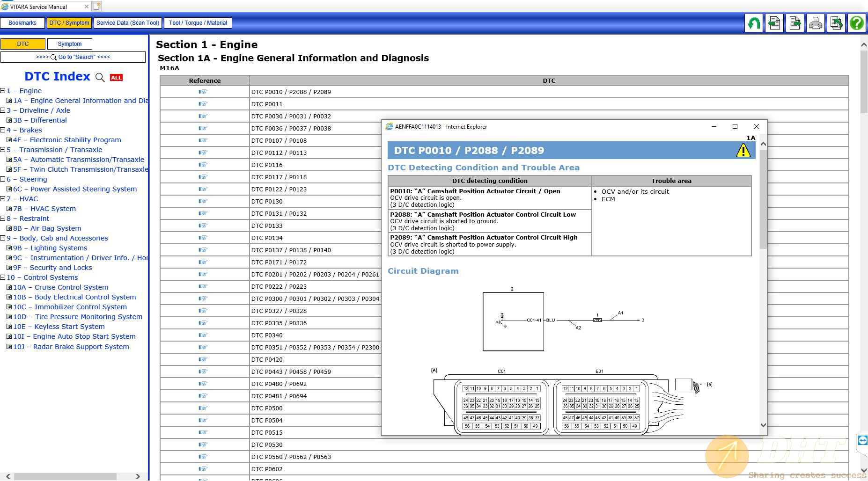Viewport: 868px width, 481px height.
Task: Open reference hand icon for DTC P0010 / P2088 / P2089
Action: 203,92
